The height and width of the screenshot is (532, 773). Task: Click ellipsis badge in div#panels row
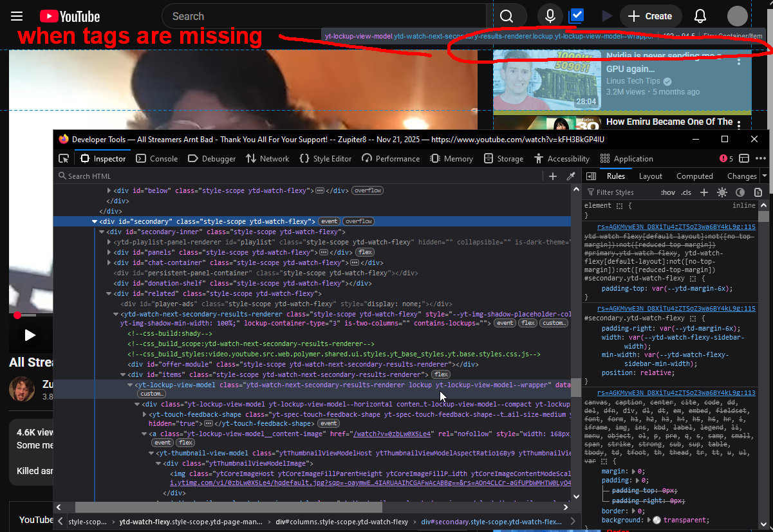click(324, 252)
